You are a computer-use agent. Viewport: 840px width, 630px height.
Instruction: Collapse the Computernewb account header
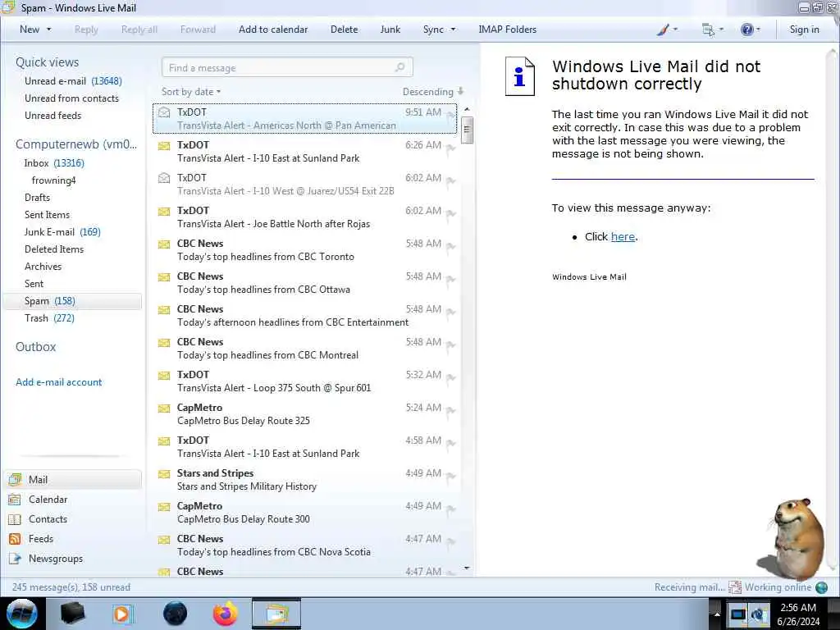point(76,144)
